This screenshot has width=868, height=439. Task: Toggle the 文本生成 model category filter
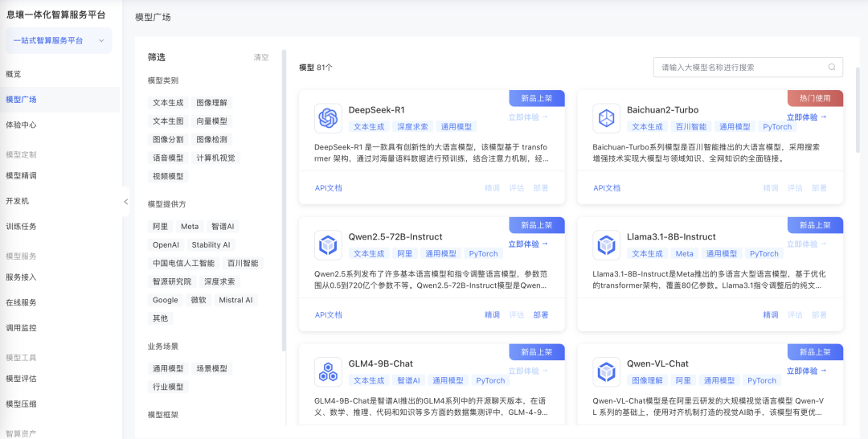pyautogui.click(x=168, y=103)
